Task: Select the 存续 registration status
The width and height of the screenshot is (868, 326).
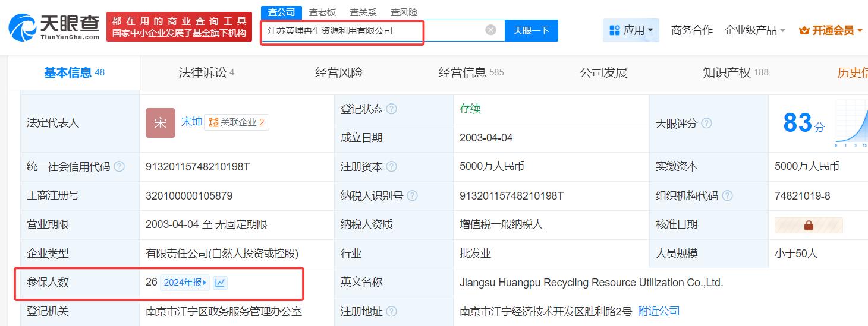Action: click(x=470, y=109)
